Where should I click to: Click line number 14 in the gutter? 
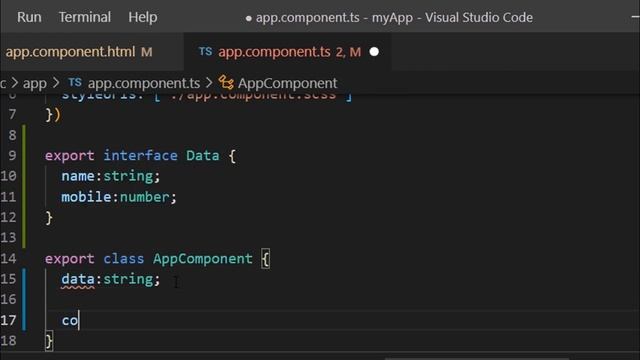9,258
